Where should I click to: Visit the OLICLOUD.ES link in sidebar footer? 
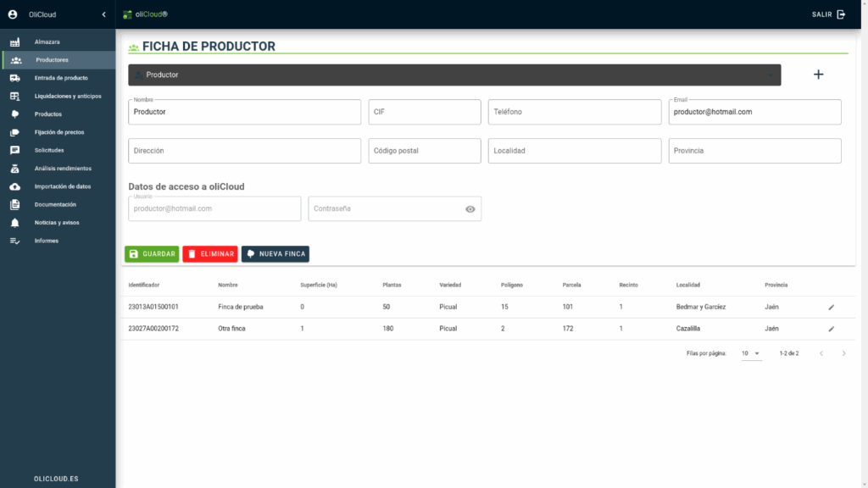pos(56,479)
